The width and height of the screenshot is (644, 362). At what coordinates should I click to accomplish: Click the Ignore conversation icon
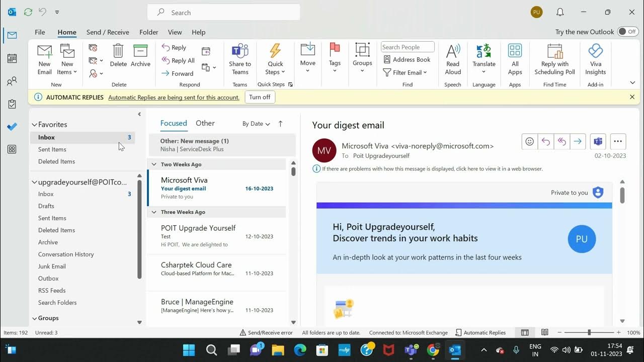(93, 48)
